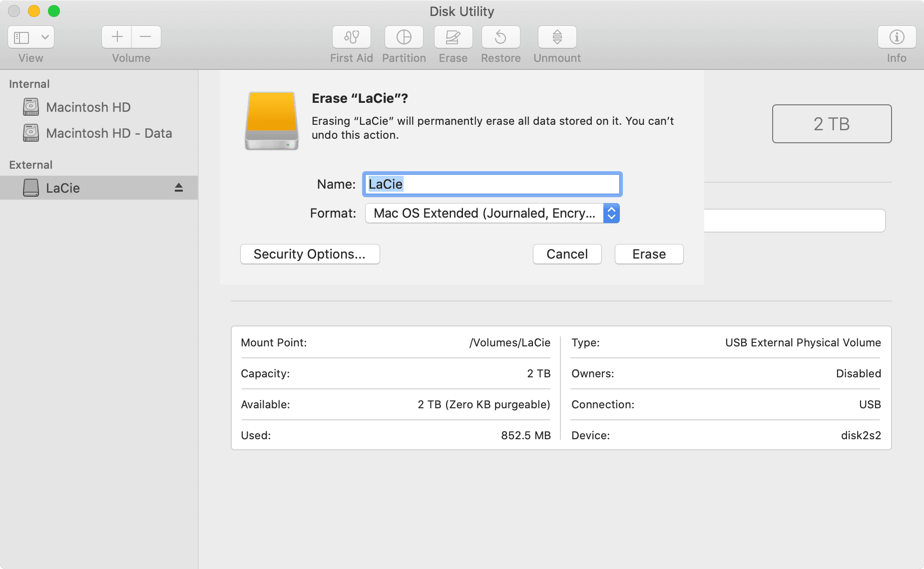Open Security Options dialog
This screenshot has width=924, height=569.
click(310, 254)
